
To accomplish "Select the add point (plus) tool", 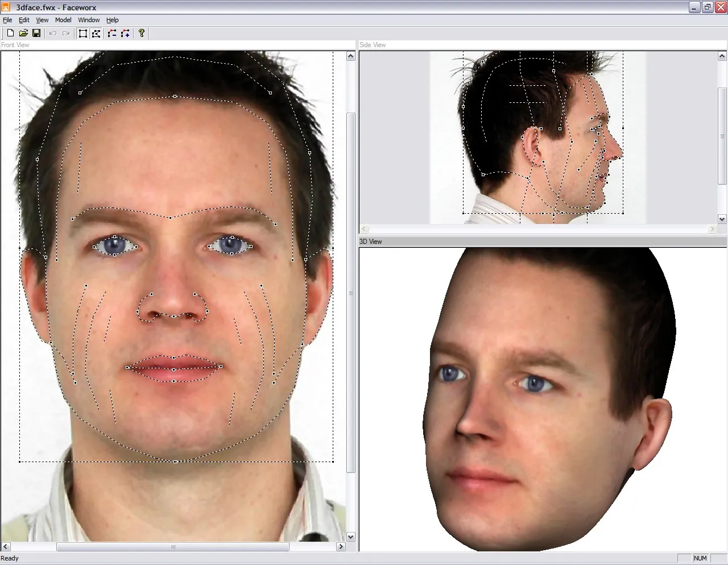I will 125,34.
